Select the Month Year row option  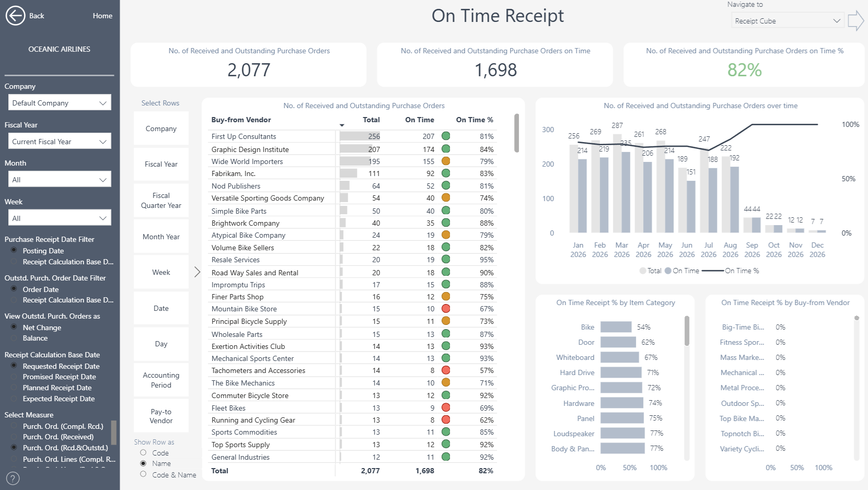point(161,237)
